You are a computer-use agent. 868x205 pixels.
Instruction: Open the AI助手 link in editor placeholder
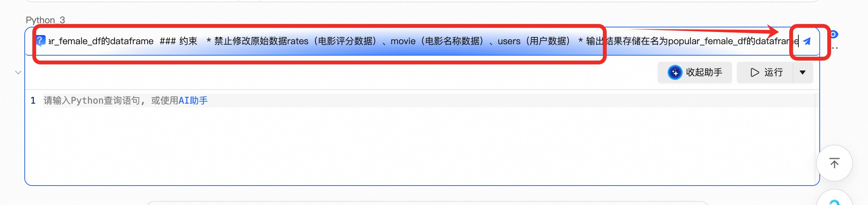pyautogui.click(x=193, y=101)
